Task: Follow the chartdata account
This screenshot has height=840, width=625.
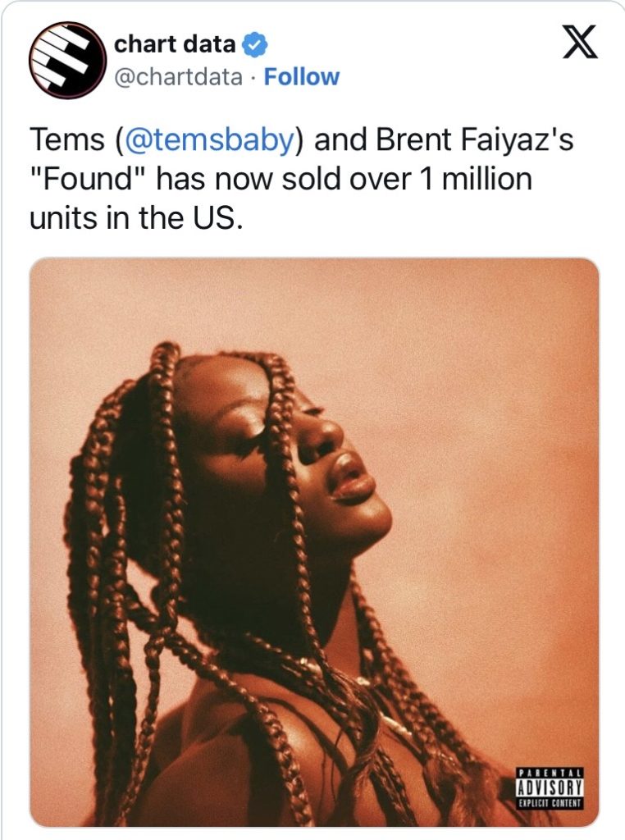Action: (x=302, y=76)
